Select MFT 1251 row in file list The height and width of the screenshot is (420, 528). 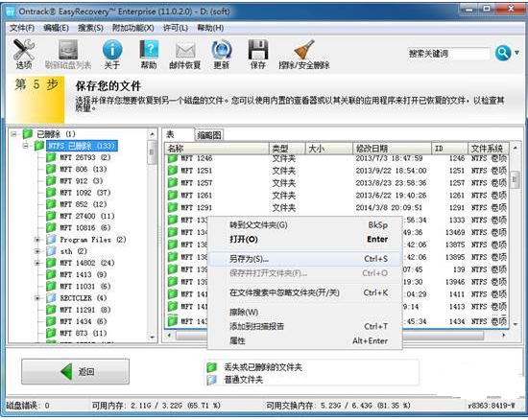[337, 171]
